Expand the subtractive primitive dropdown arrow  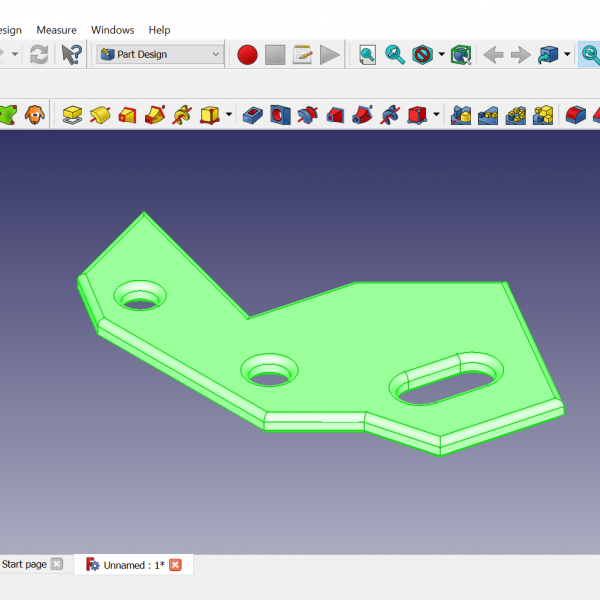click(436, 115)
